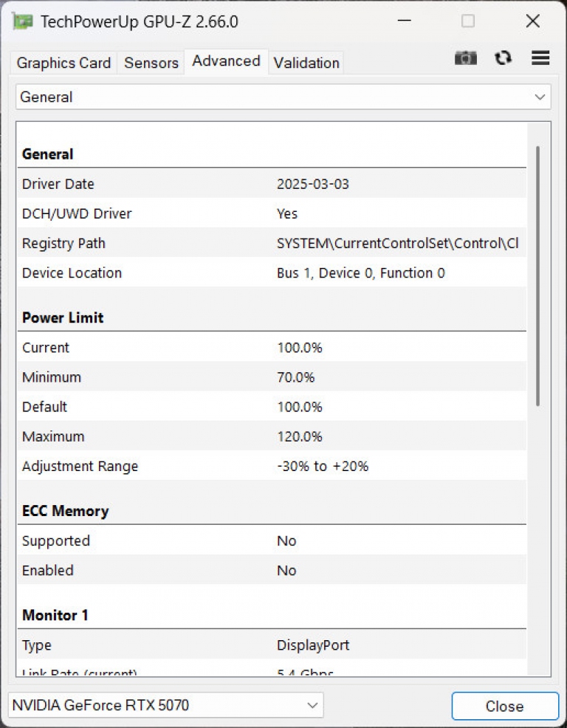Open the General category dropdown
The height and width of the screenshot is (728, 567).
point(283,97)
